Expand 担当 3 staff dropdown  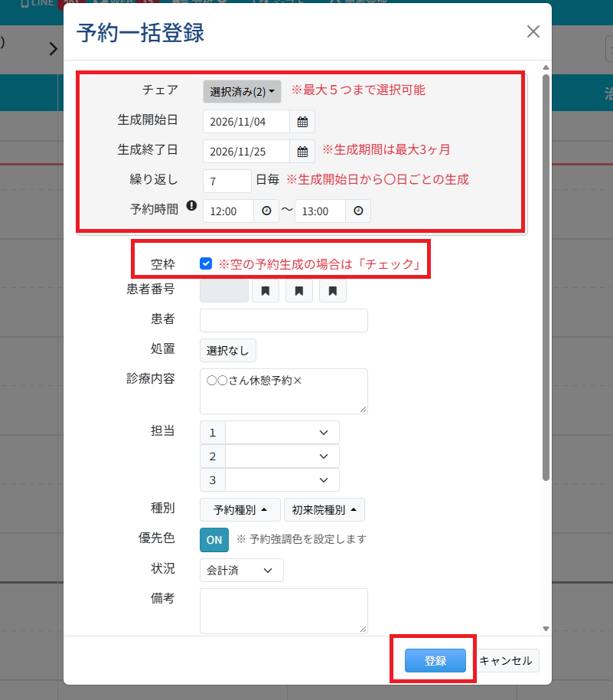pos(282,480)
